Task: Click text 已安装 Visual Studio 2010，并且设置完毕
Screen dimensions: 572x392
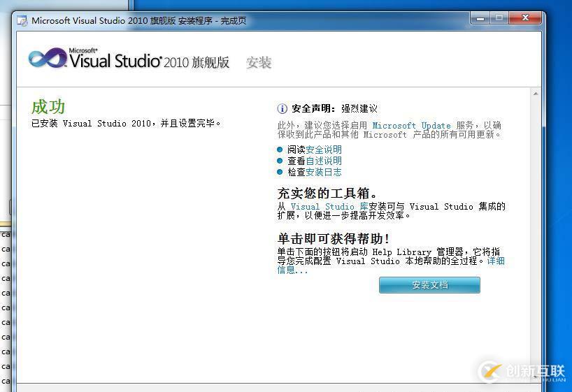Action: click(x=127, y=123)
